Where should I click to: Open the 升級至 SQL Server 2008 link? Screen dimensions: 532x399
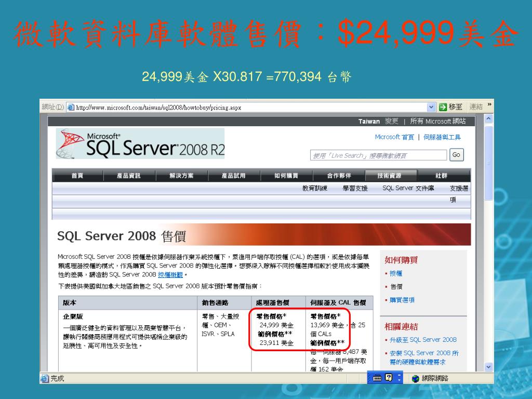[423, 340]
